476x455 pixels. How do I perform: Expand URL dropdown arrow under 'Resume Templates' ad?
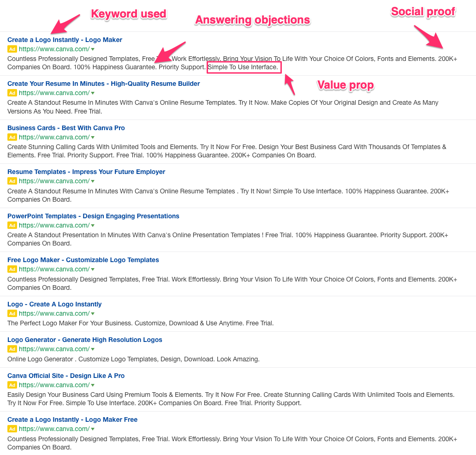(93, 181)
